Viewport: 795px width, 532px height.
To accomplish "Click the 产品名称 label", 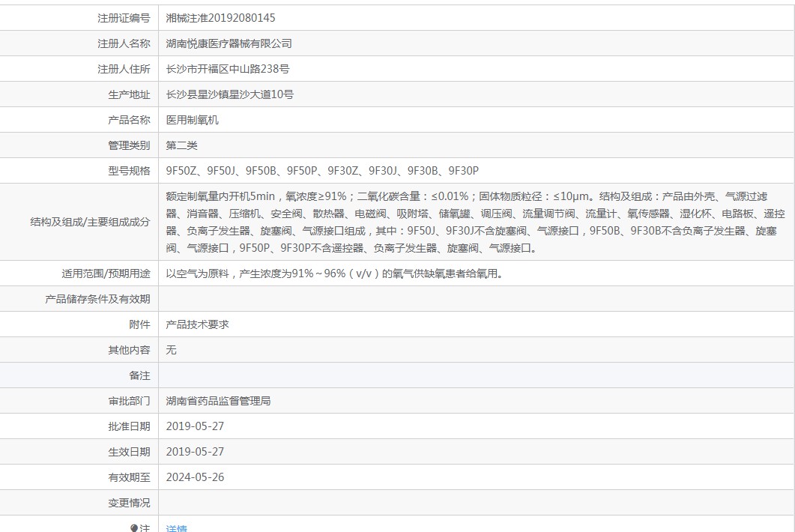I will 130,120.
